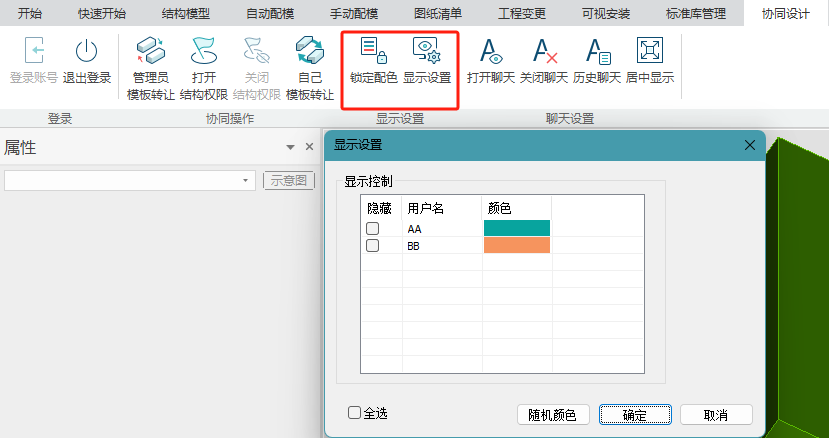829x438 pixels.
Task: Click the 示意图 button
Action: [289, 180]
